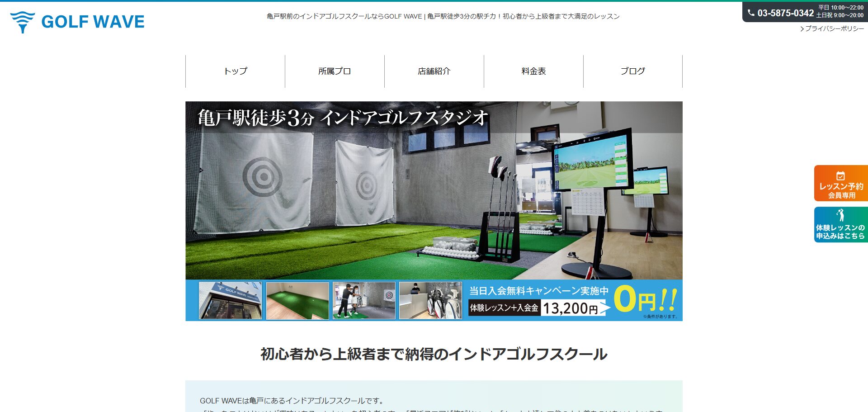Screen dimensions: 868x412
Task: Navigate to the ブログ section
Action: (632, 71)
